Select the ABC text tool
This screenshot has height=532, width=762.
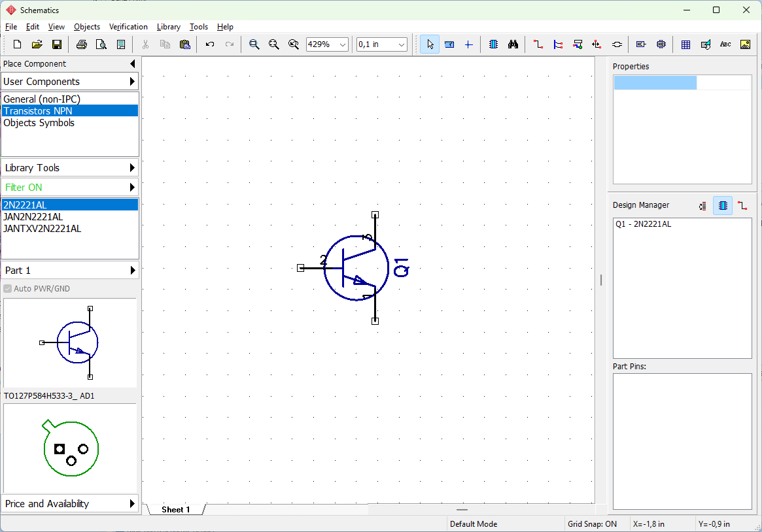(x=725, y=44)
